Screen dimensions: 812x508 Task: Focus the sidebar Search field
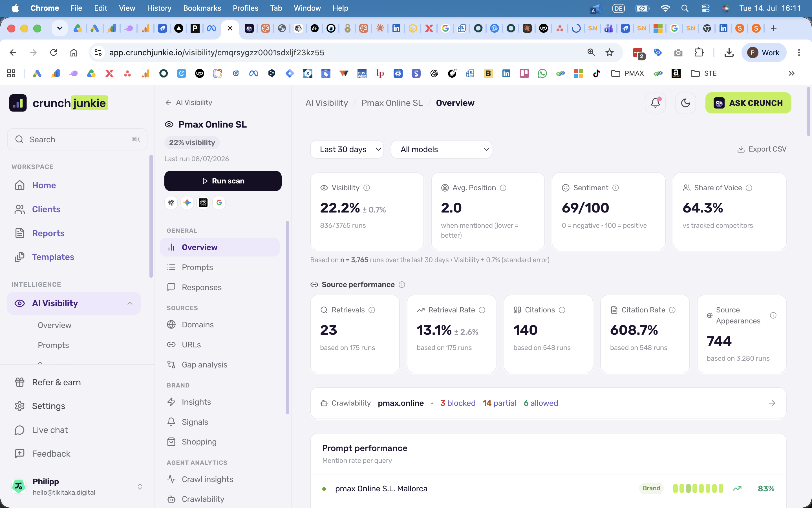click(77, 139)
